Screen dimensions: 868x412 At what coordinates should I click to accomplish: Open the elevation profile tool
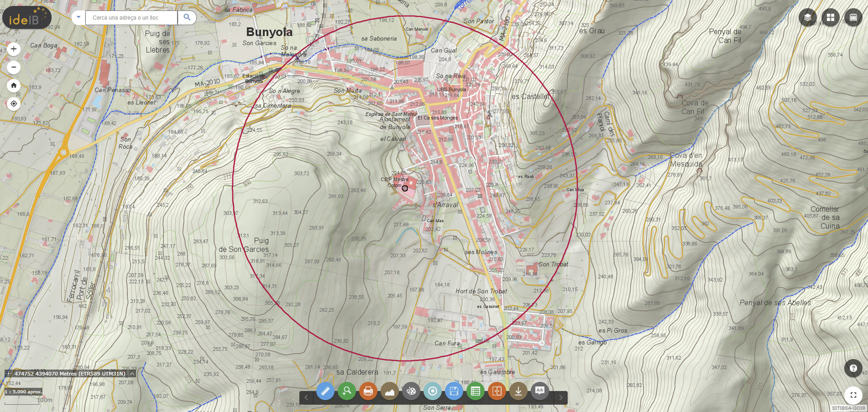coord(390,391)
